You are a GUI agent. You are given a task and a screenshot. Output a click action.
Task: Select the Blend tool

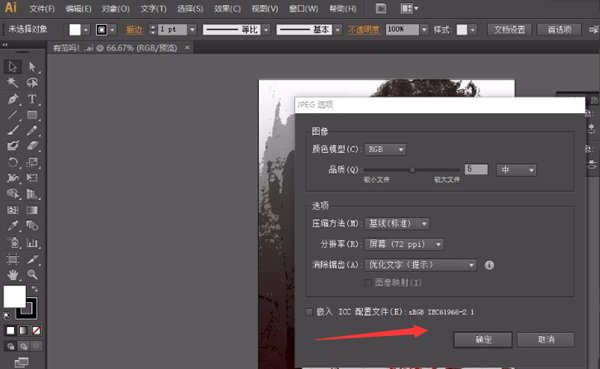[32, 226]
